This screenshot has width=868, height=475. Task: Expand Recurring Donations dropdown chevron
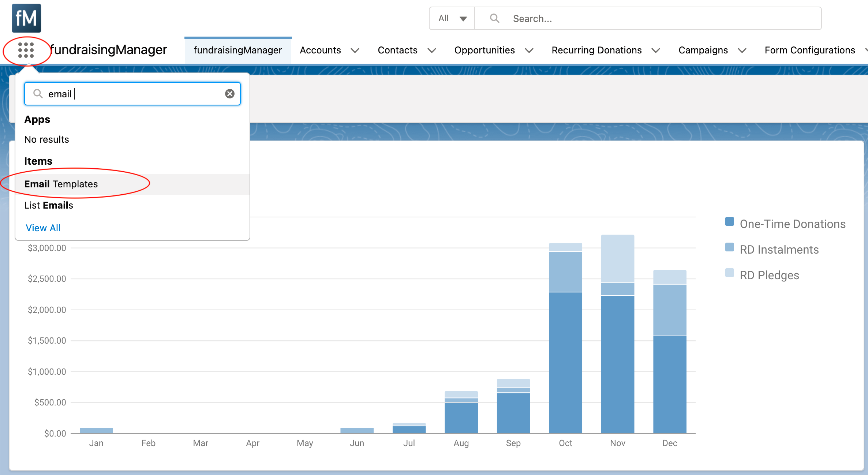[x=656, y=51]
